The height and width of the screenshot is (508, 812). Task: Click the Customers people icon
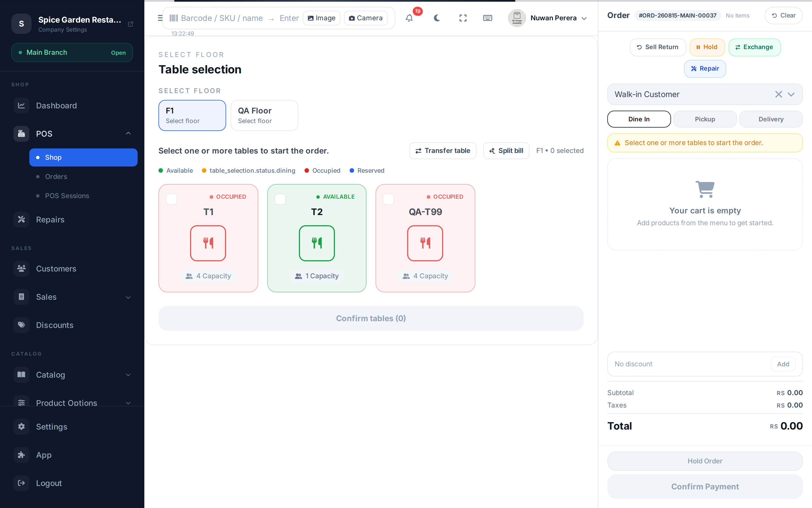(21, 268)
